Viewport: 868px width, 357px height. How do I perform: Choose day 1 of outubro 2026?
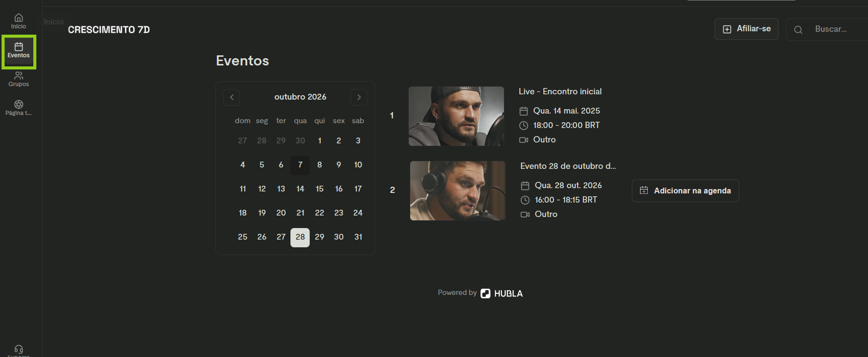(x=319, y=141)
